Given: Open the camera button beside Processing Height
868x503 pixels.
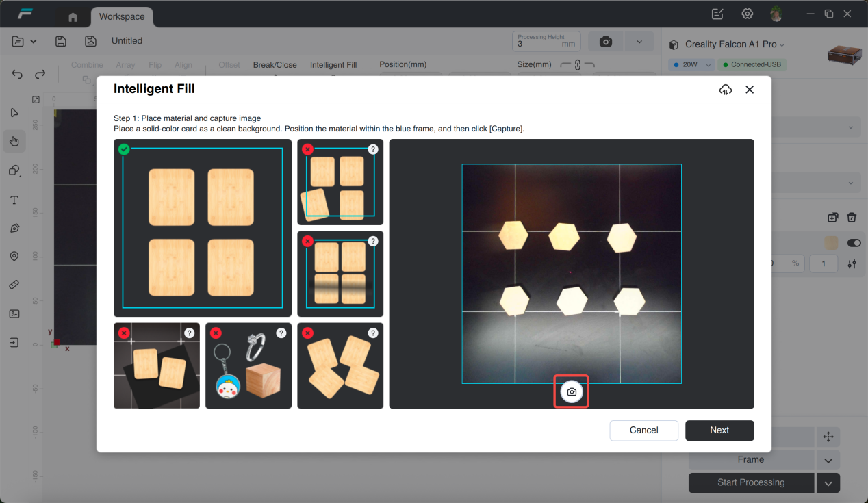Looking at the screenshot, I should [606, 42].
